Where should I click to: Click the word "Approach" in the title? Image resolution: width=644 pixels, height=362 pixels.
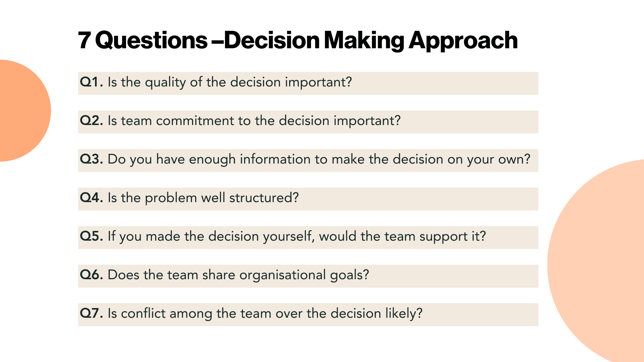463,40
